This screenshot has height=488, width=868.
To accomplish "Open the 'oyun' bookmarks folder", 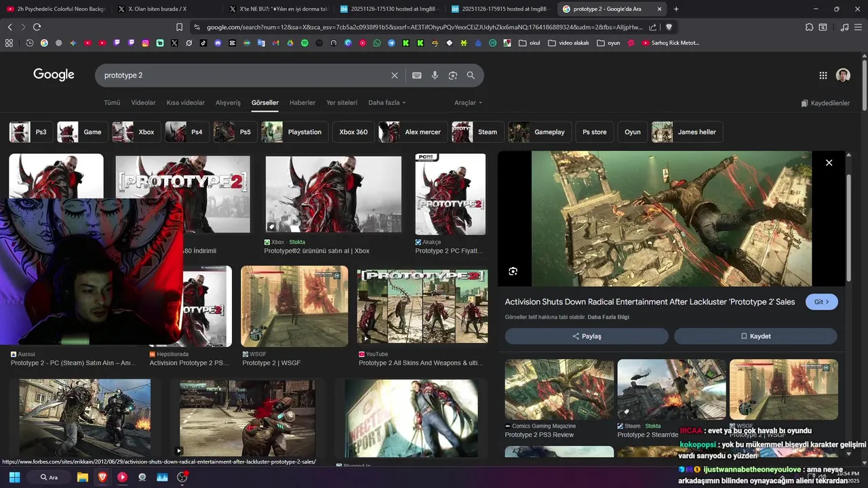I will 608,43.
